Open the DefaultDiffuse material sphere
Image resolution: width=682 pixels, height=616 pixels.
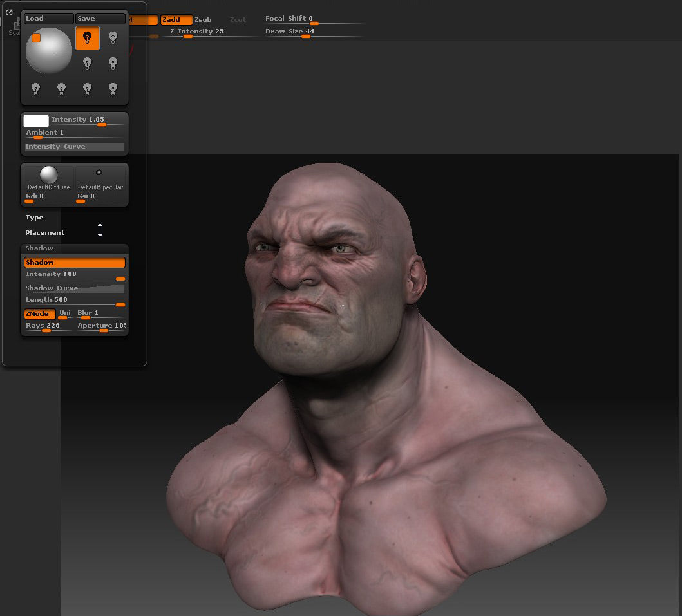click(49, 176)
